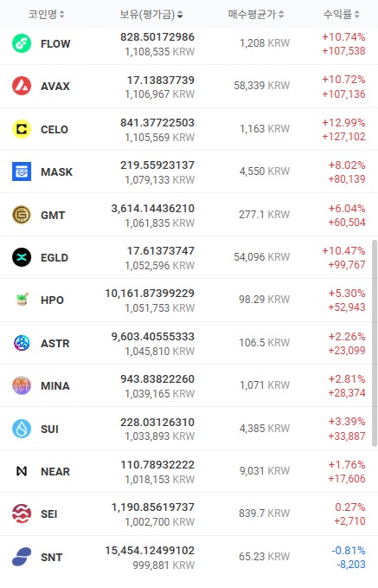Viewport: 378px width, 588px height.
Task: Sort by 보유(평가금) column arrow
Action: click(180, 14)
